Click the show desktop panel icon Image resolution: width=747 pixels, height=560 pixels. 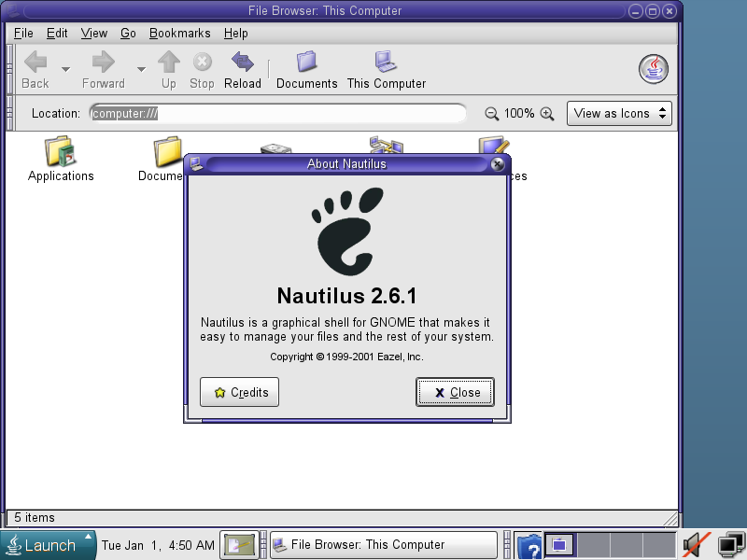pyautogui.click(x=239, y=545)
